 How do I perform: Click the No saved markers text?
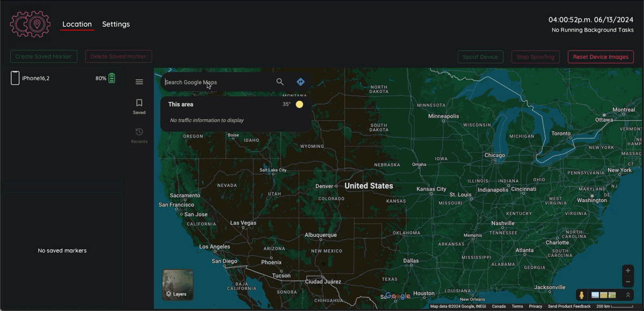pos(62,251)
